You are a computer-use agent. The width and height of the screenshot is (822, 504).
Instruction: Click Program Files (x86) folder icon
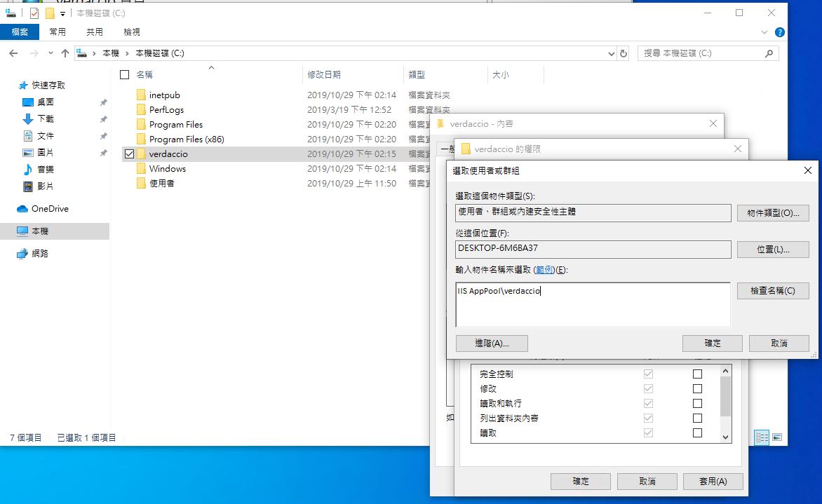click(141, 139)
